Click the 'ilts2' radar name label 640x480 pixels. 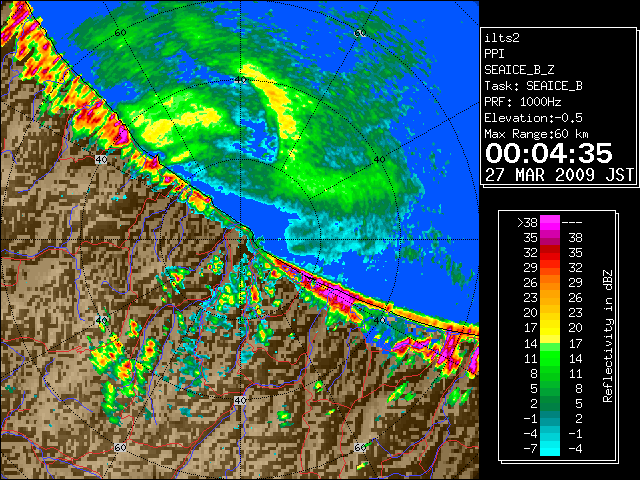click(x=502, y=38)
